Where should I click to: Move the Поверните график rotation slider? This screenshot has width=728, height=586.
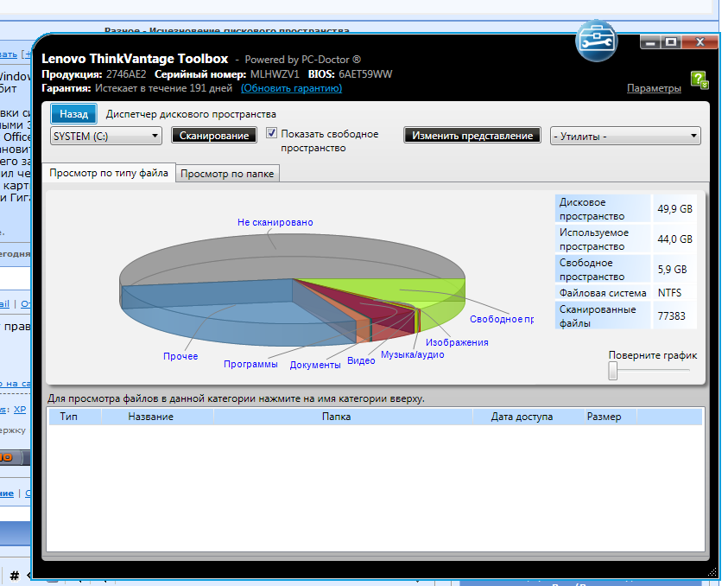tap(613, 371)
